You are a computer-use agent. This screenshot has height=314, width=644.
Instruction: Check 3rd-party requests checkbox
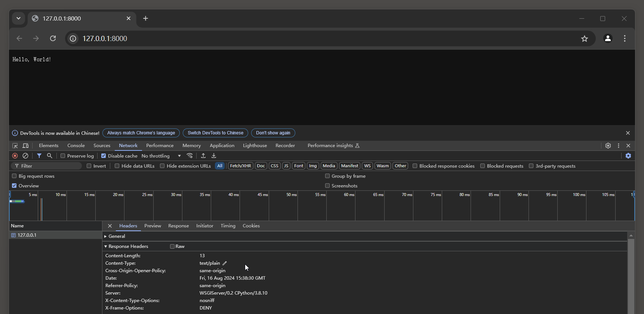click(x=531, y=166)
